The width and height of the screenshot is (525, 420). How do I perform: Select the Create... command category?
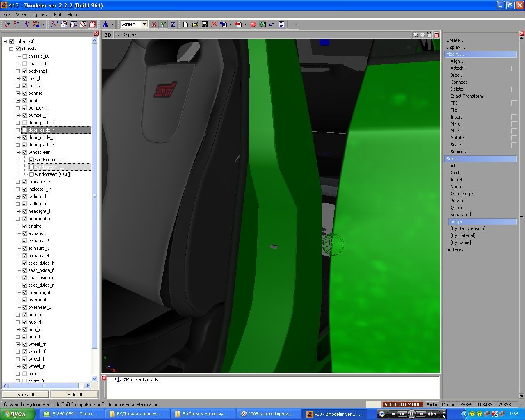click(x=455, y=40)
